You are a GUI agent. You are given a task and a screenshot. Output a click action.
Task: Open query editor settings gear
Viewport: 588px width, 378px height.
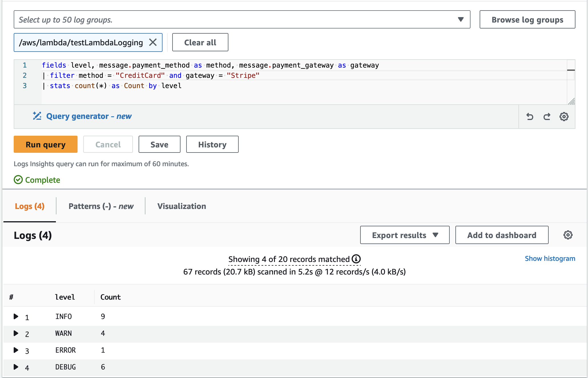(x=564, y=117)
